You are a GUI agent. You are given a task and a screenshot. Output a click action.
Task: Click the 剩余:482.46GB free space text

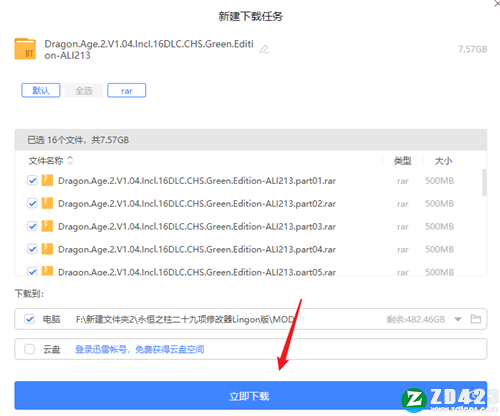point(416,319)
